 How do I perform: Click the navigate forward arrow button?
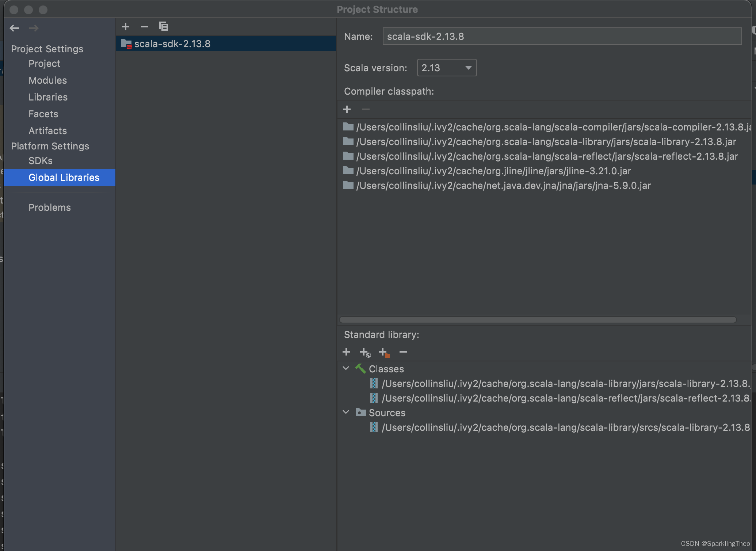pos(34,27)
